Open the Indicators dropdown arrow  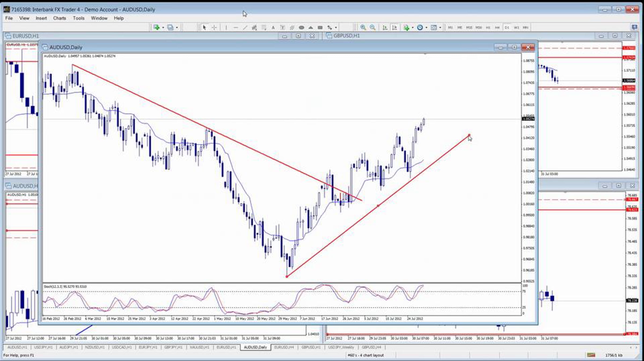point(412,27)
